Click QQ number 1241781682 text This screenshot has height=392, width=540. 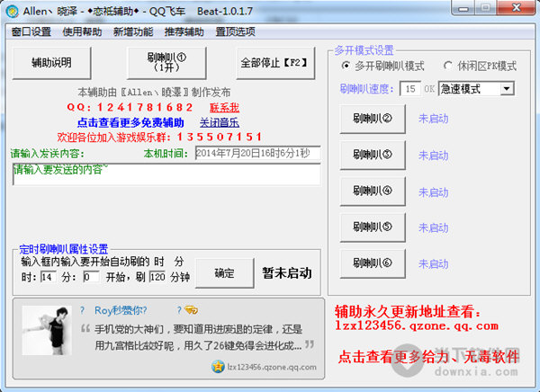coord(145,107)
